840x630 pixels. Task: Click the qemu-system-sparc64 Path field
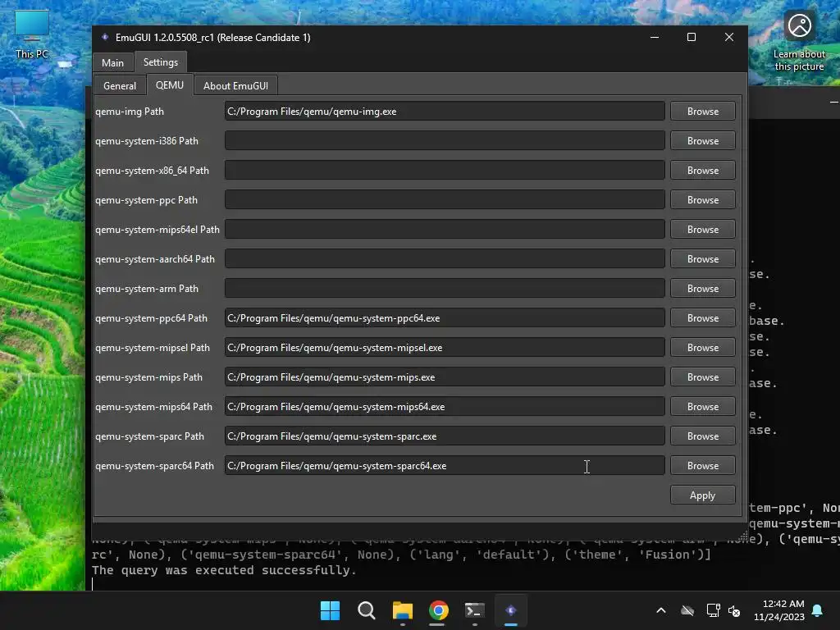tap(445, 466)
